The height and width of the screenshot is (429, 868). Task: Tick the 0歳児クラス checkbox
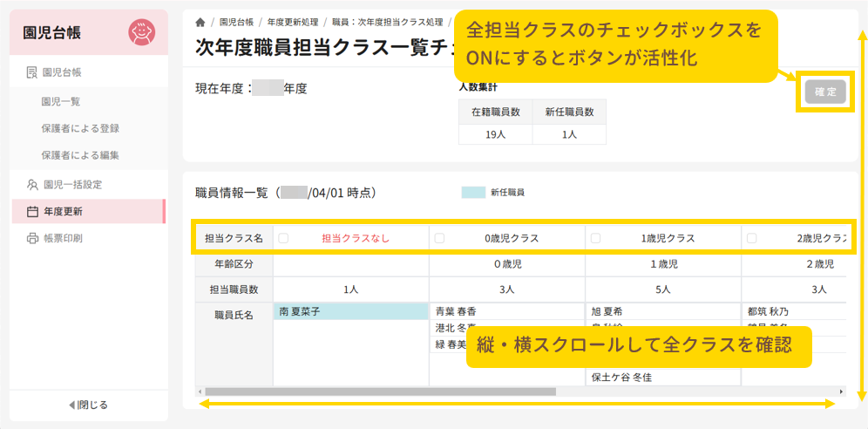tap(439, 238)
